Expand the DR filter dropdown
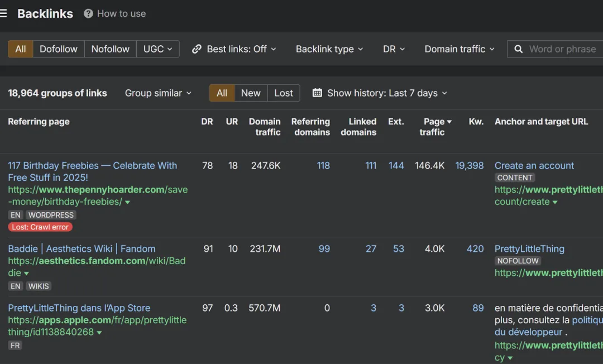The image size is (603, 364). point(394,49)
